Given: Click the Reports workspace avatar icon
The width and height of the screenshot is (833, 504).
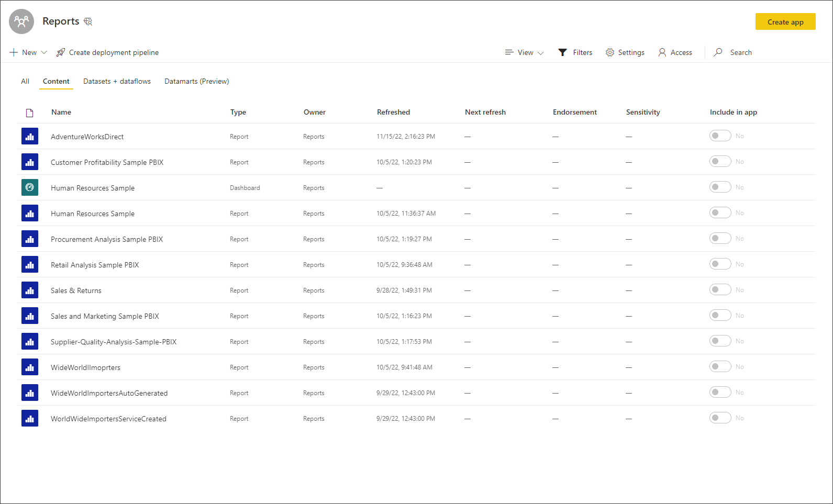Looking at the screenshot, I should pos(21,21).
